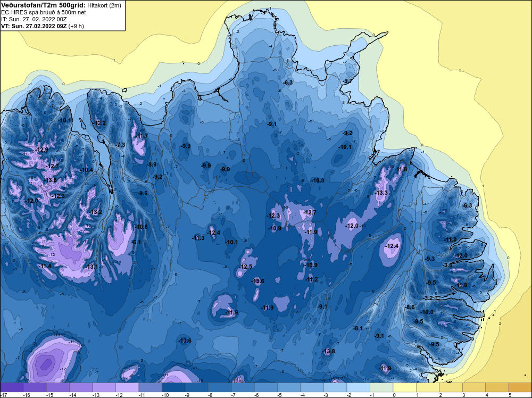Image resolution: width=532 pixels, height=398 pixels.
Task: Click the eastern temperature value -11.0
Action: pyautogui.click(x=451, y=239)
